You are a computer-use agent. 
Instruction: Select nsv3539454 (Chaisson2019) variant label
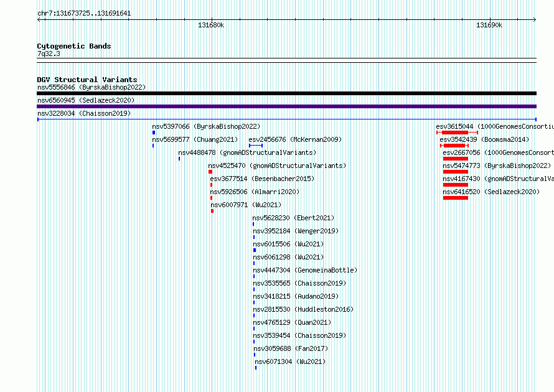click(x=299, y=335)
